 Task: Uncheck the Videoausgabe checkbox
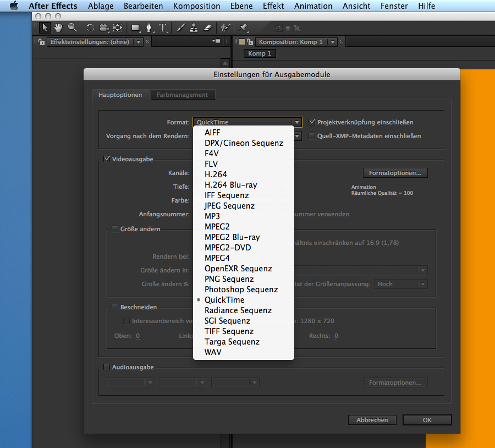coord(107,159)
